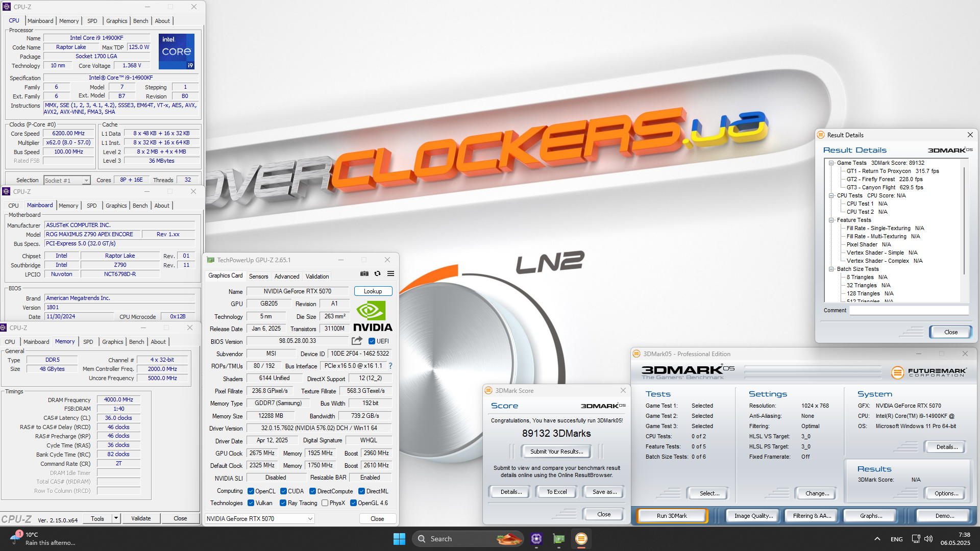980x551 pixels.
Task: Open the Bench tab in the Mainboard CPU-Z window
Action: tap(140, 206)
